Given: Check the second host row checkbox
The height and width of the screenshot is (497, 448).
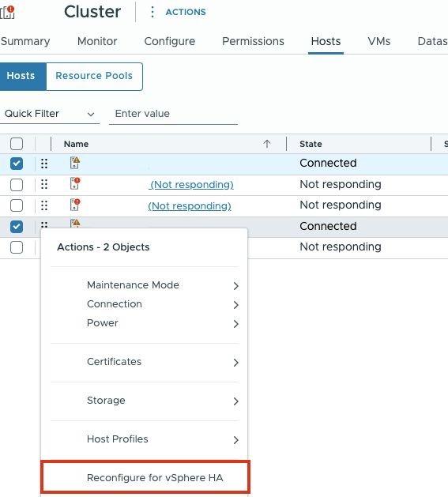Looking at the screenshot, I should 17,184.
